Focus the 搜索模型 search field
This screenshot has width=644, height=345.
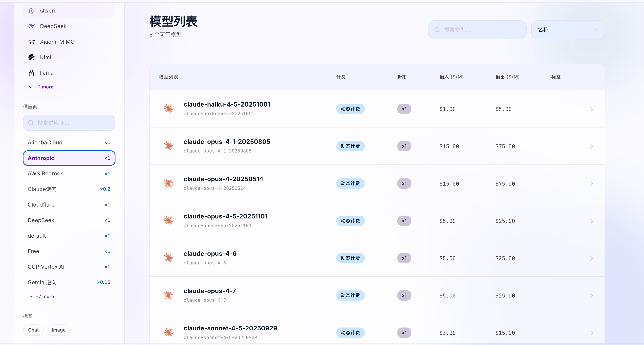(477, 30)
